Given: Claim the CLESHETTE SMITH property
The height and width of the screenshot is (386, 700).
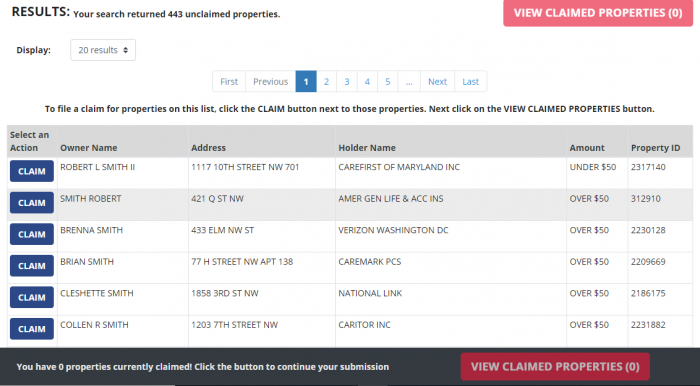Looking at the screenshot, I should pos(32,297).
